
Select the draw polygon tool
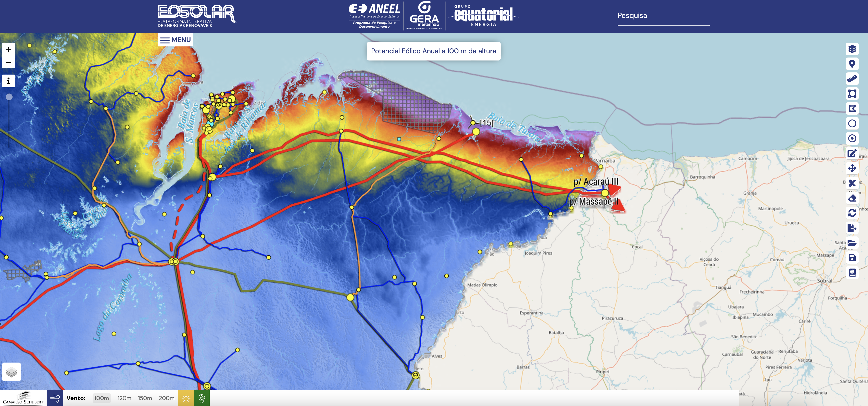coord(852,108)
